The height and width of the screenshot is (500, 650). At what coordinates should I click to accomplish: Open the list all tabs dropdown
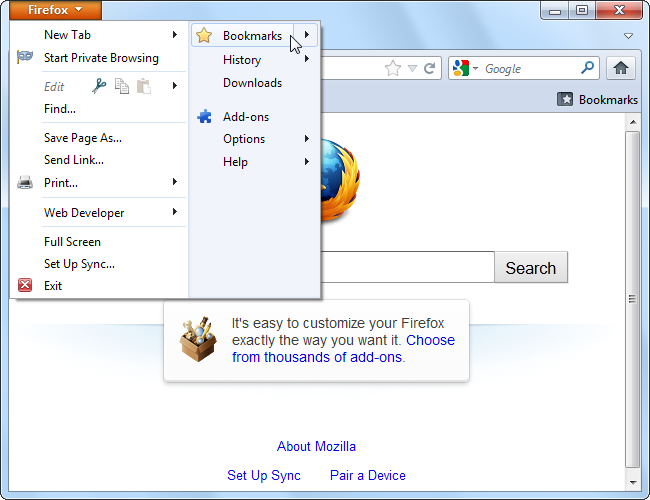click(x=628, y=36)
